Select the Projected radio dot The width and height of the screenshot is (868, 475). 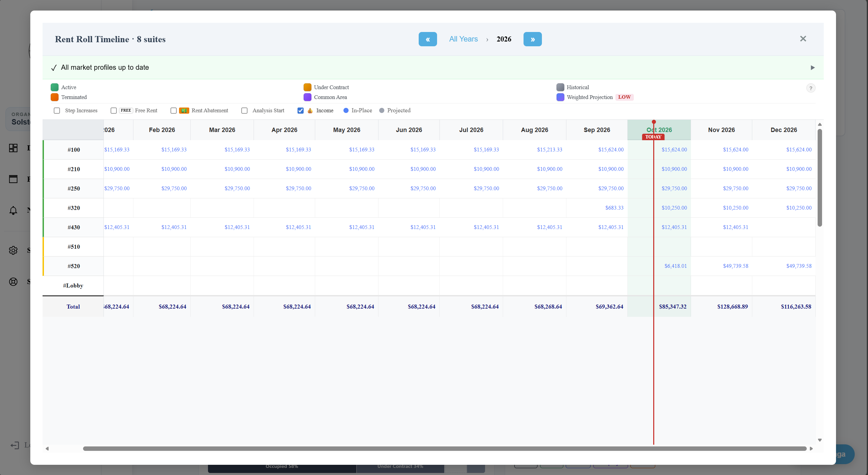(x=382, y=111)
